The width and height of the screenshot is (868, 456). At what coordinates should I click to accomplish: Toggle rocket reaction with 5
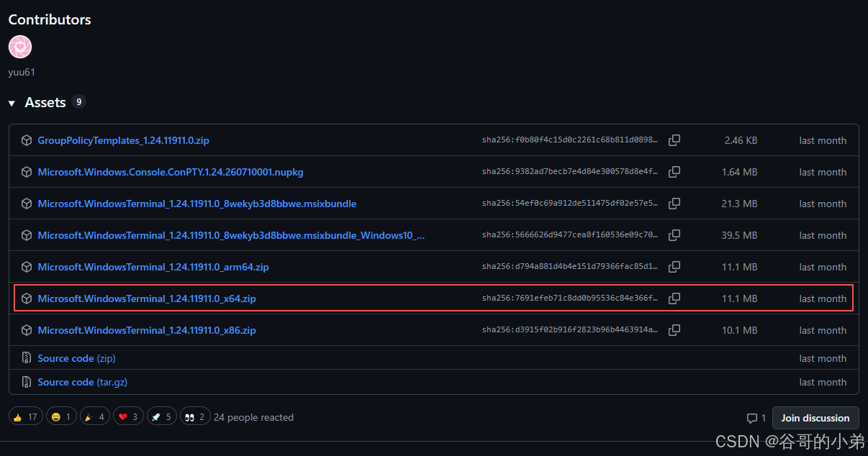point(161,417)
